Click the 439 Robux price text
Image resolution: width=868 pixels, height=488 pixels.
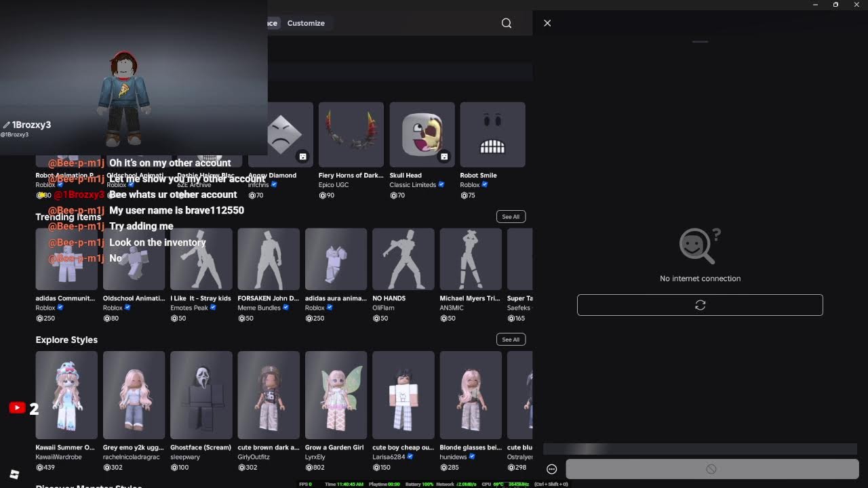click(x=49, y=468)
